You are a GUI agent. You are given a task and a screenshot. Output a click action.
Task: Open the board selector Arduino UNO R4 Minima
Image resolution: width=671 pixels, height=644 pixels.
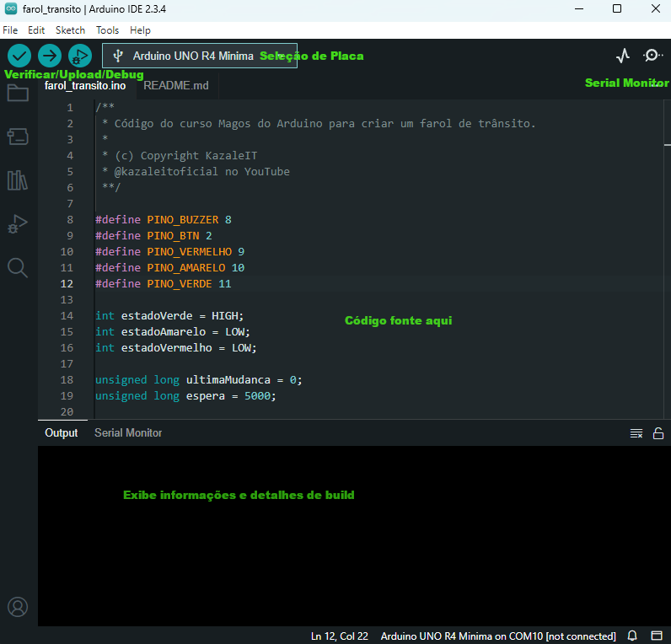click(200, 56)
